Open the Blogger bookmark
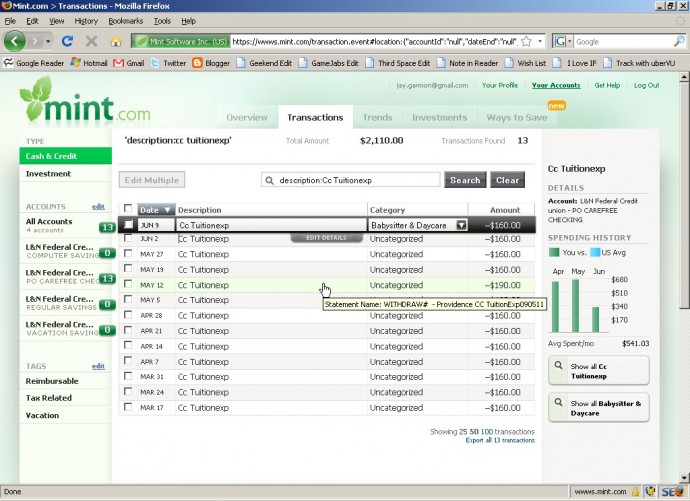Viewport: 690px width, 501px height. 211,63
